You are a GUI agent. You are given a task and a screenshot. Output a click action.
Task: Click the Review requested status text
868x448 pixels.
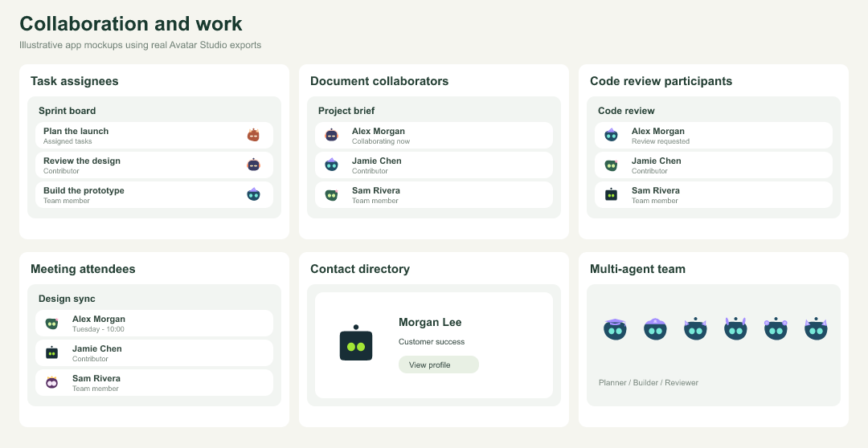pyautogui.click(x=661, y=141)
